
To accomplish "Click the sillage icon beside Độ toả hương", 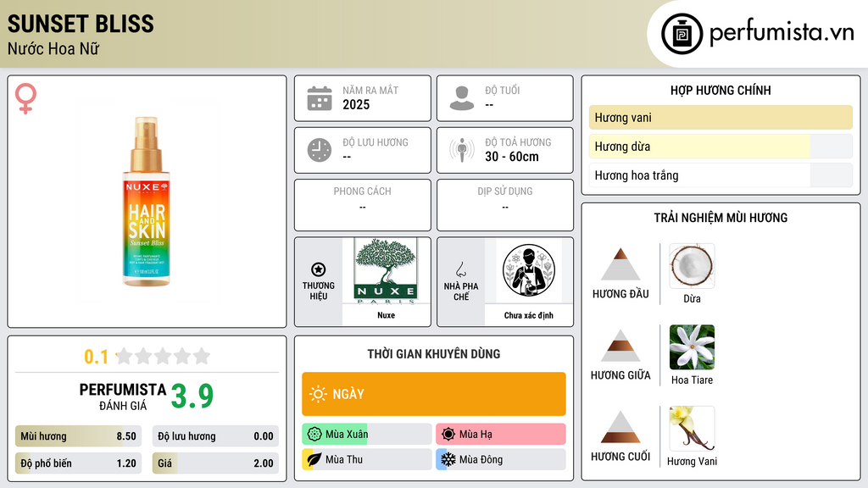I will 462,150.
